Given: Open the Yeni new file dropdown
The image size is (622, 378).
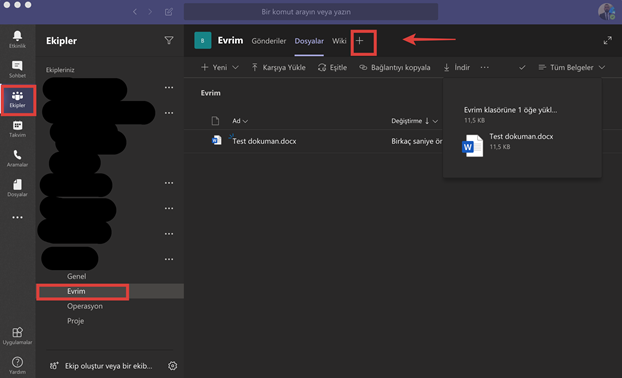Looking at the screenshot, I should tap(220, 67).
